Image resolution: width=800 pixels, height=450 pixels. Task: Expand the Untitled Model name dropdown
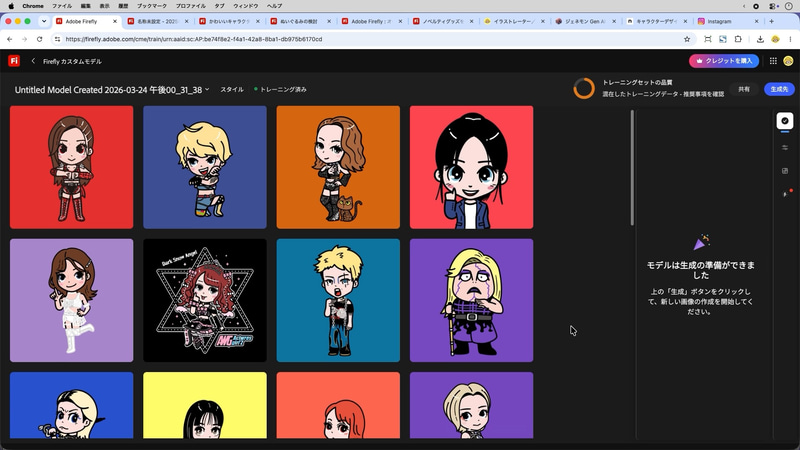(207, 89)
